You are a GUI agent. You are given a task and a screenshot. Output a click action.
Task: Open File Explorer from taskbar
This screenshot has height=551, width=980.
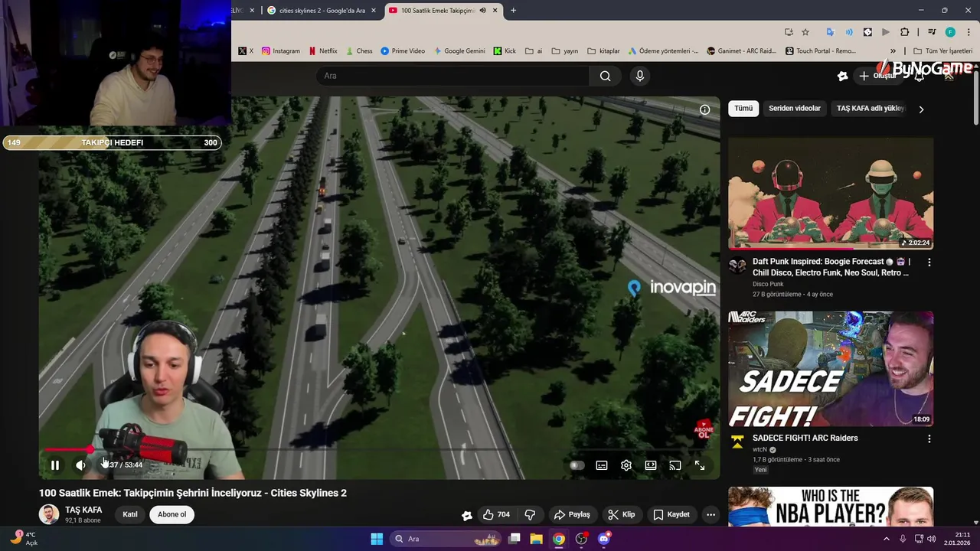(536, 539)
